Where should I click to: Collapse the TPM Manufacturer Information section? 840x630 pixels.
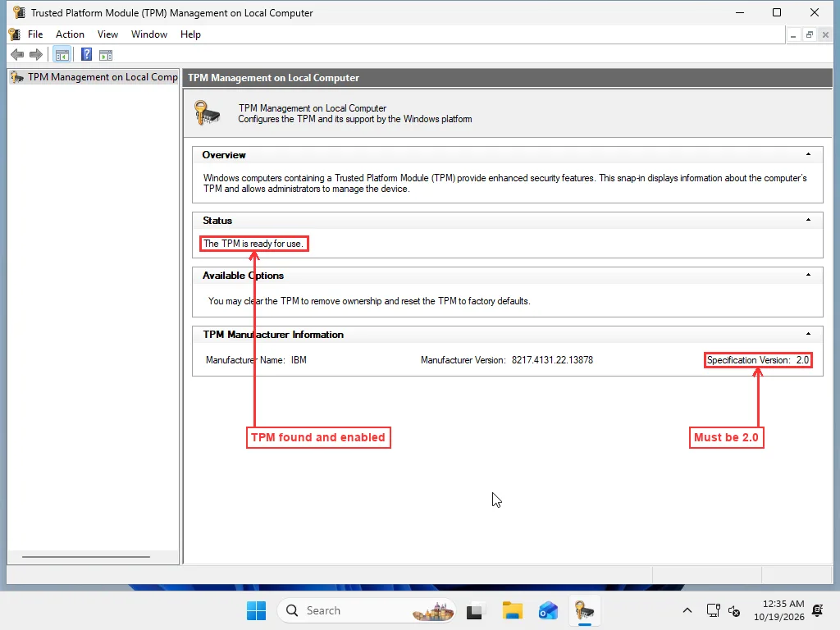point(808,334)
